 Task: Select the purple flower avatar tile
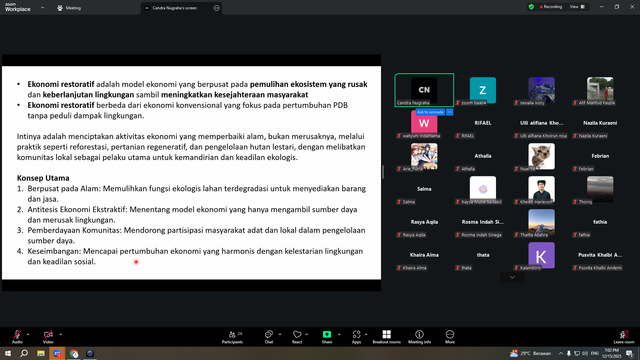(483, 189)
